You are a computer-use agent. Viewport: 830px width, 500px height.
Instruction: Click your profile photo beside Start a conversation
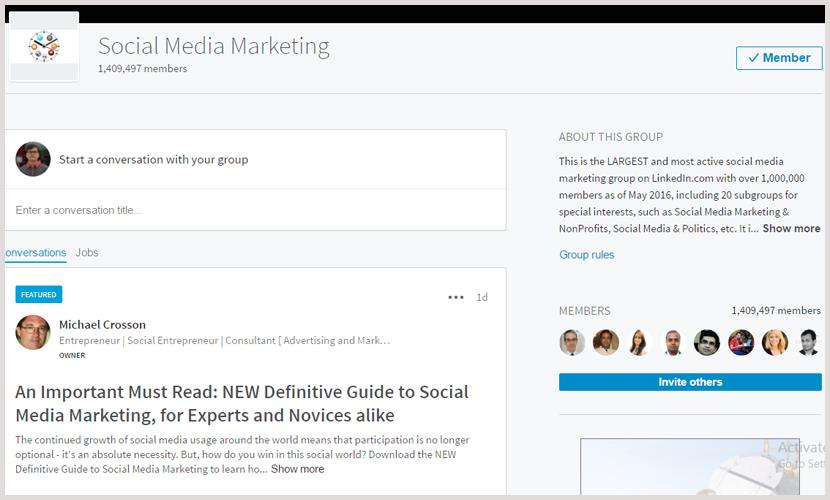coord(33,159)
